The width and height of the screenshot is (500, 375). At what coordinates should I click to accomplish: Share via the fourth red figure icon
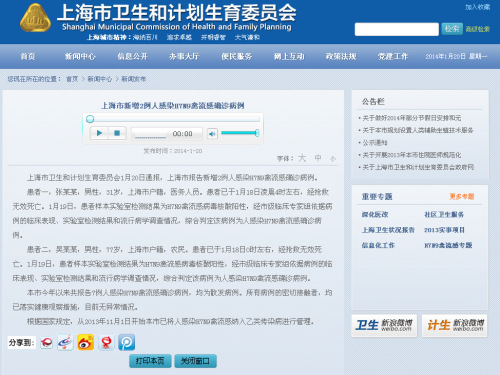[106, 342]
